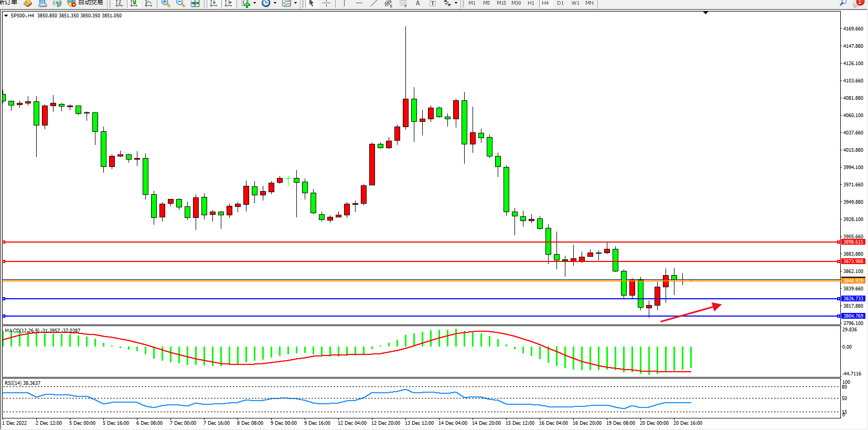Image resolution: width=868 pixels, height=430 pixels.
Task: Select the Crosshair cursor tool
Action: [326, 3]
